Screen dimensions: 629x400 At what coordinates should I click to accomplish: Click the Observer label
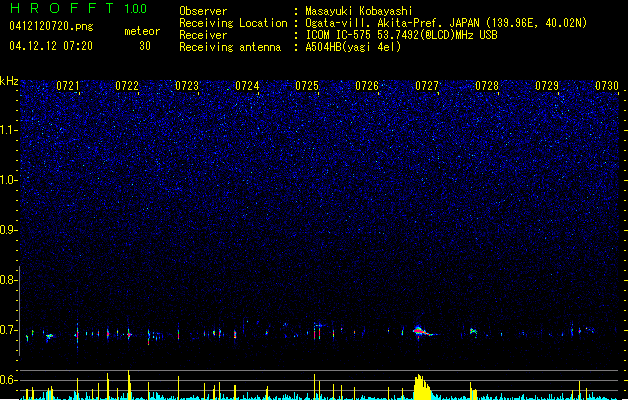coord(203,11)
